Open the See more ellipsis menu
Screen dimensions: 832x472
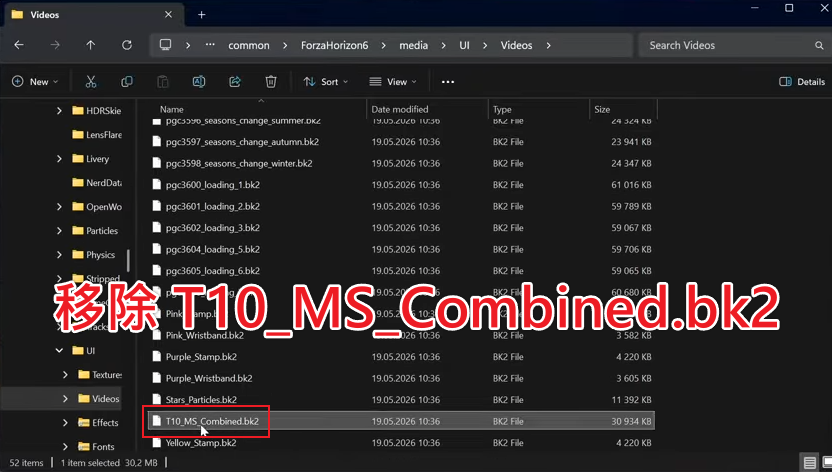(448, 82)
